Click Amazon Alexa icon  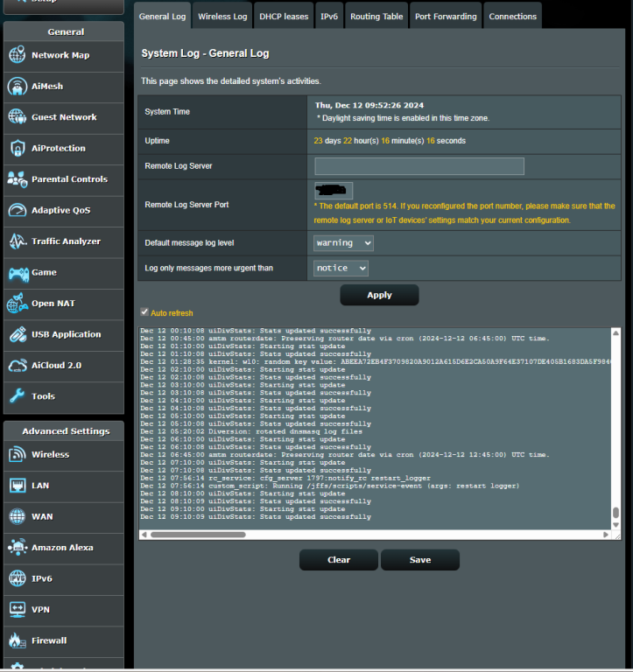18,547
